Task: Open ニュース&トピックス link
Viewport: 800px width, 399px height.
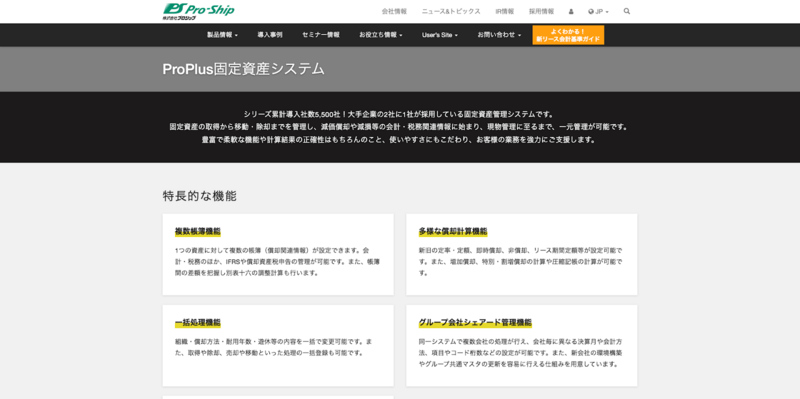Action: (x=451, y=11)
